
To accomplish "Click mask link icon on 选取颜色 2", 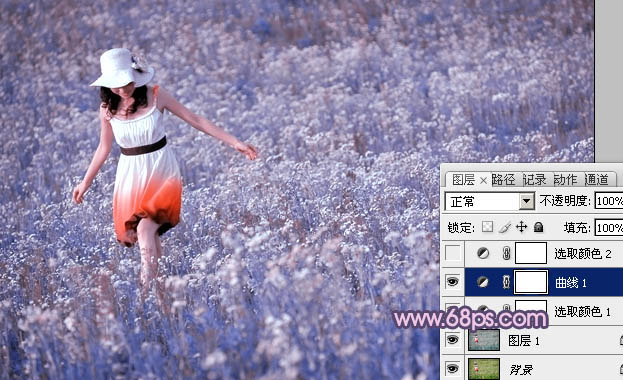I will pos(506,253).
